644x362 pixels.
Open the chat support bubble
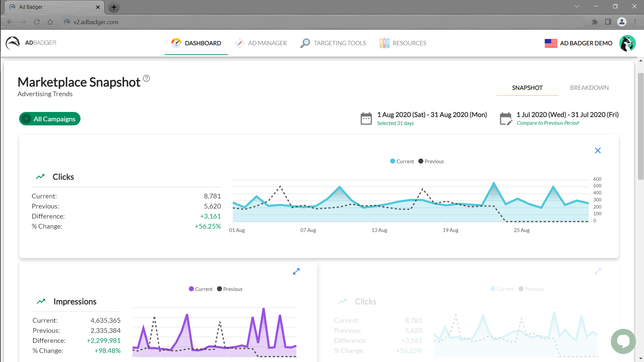click(x=623, y=341)
